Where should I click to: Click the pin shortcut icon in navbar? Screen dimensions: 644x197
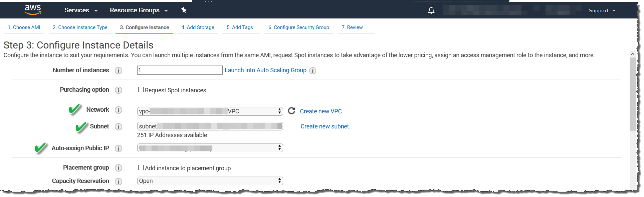184,10
